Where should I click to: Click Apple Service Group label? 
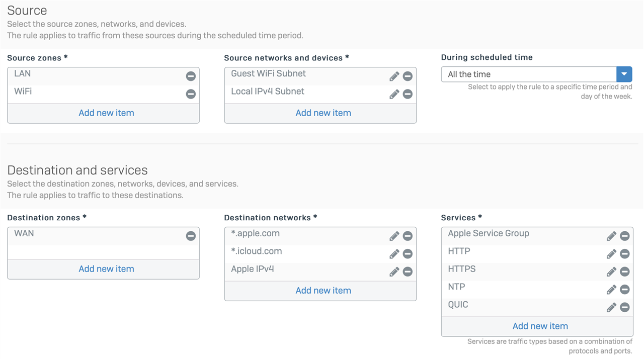coord(489,233)
